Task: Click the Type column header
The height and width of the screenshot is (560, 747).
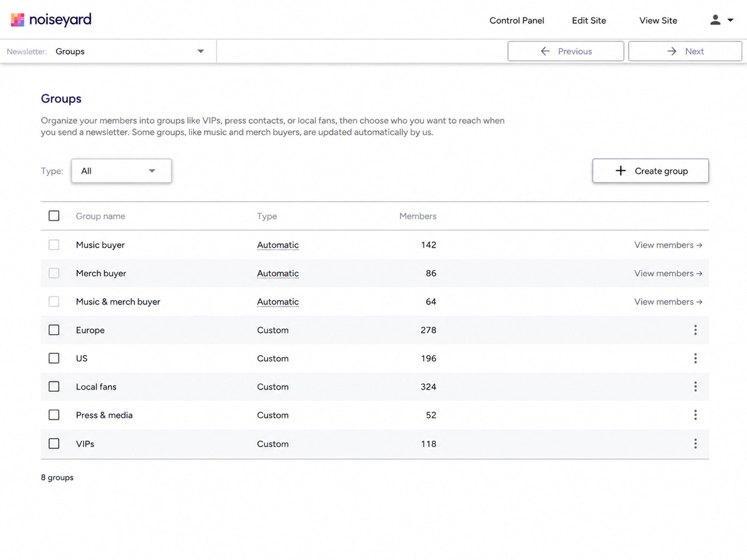Action: click(267, 216)
